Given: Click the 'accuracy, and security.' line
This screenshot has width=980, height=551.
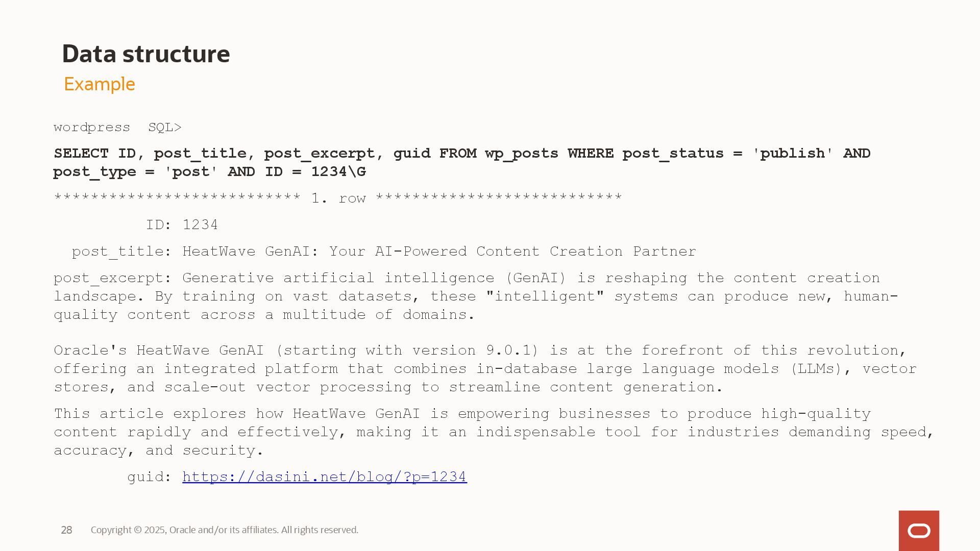Looking at the screenshot, I should click(159, 450).
